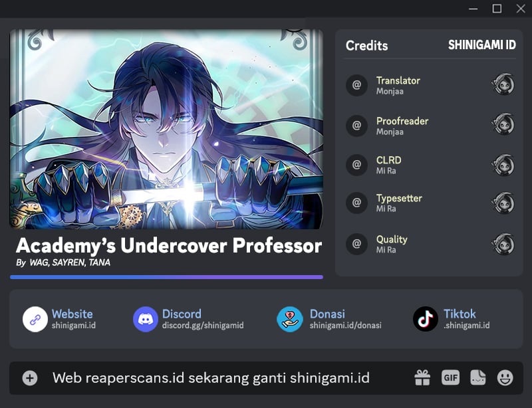Open the reaper avatar in the Translator row

pyautogui.click(x=503, y=84)
